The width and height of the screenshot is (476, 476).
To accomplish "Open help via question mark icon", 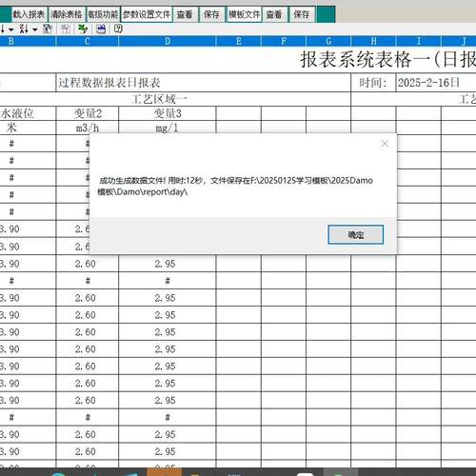I will click(118, 29).
